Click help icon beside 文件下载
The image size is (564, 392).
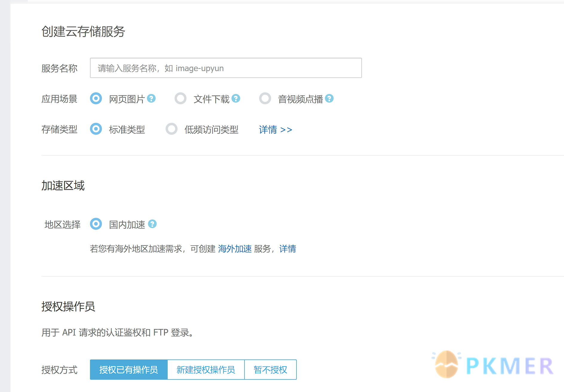pos(236,98)
